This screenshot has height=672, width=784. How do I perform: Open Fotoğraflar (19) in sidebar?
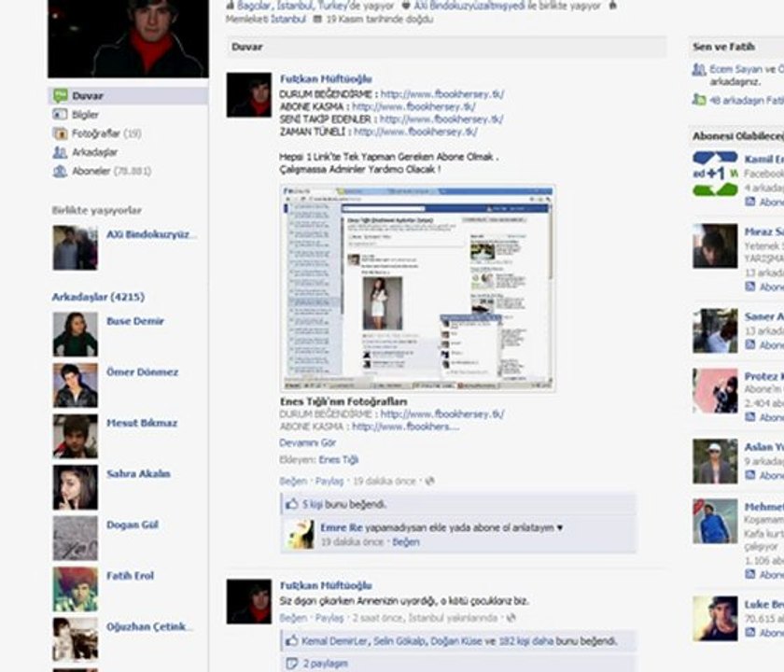(x=106, y=133)
